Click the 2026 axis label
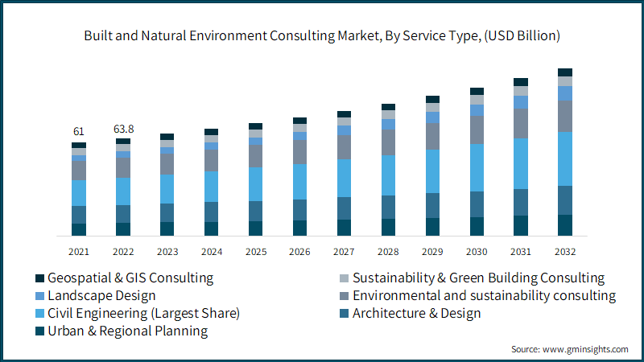Image resolution: width=644 pixels, height=362 pixels. 299,252
